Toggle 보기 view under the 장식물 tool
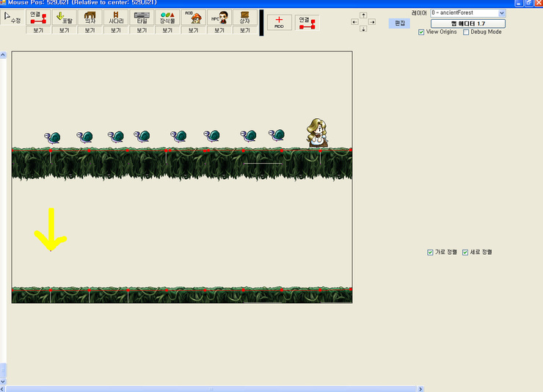Image resolution: width=543 pixels, height=392 pixels. (x=167, y=30)
